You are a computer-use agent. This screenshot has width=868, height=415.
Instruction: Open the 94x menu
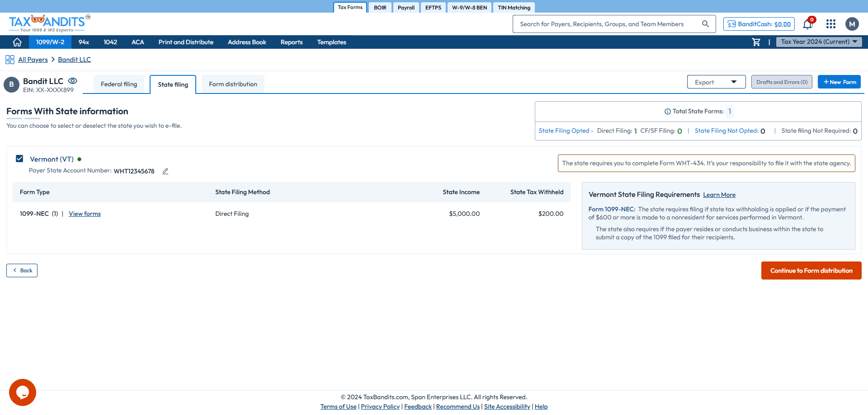tap(84, 42)
